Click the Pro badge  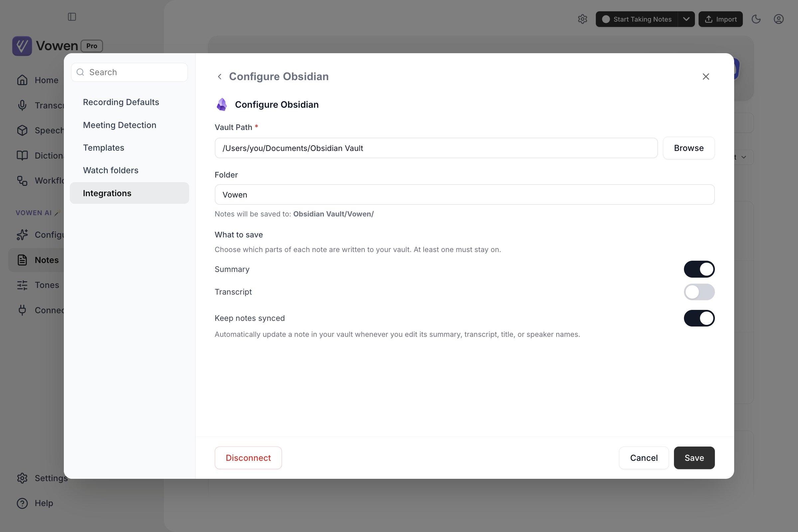(x=92, y=46)
